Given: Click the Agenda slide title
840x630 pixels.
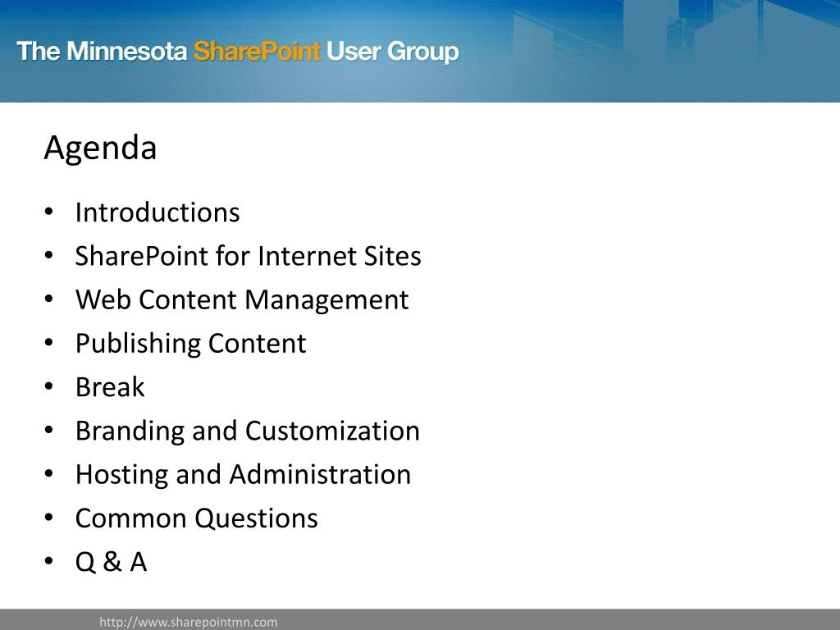Looking at the screenshot, I should point(100,148).
